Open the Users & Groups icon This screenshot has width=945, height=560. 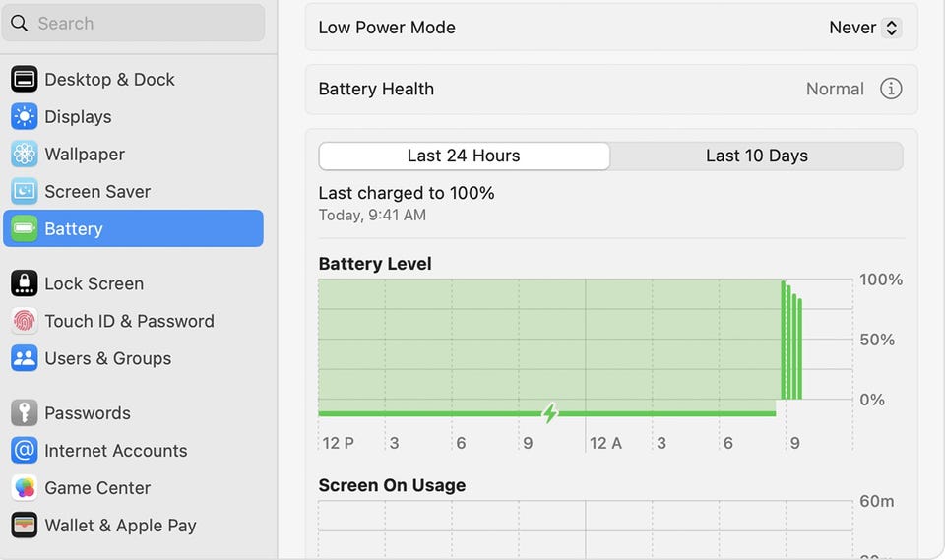24,358
